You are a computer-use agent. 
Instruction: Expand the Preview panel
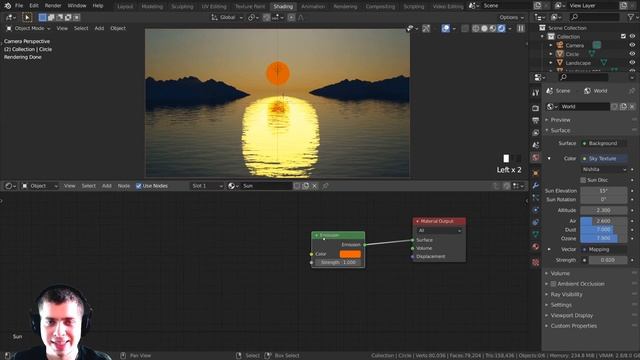click(560, 120)
